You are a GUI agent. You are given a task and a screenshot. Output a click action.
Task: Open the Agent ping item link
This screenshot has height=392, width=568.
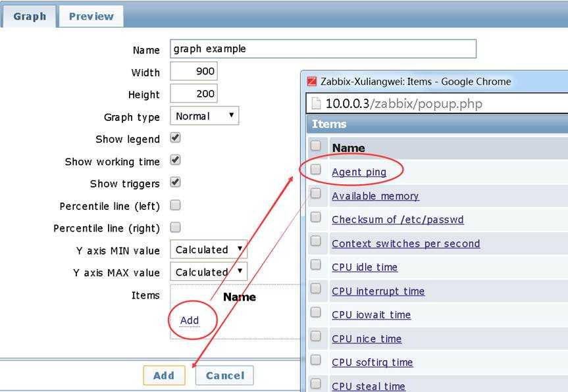359,172
